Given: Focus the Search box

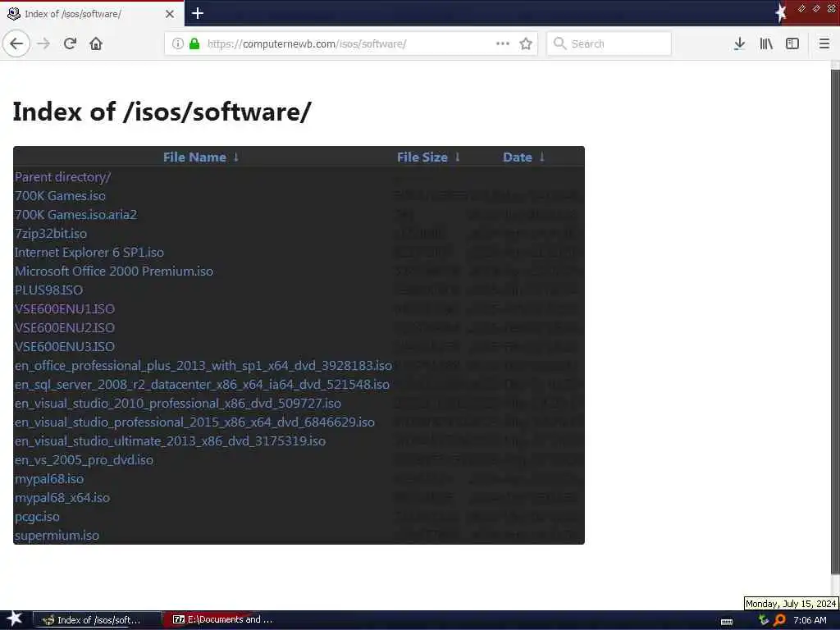Looking at the screenshot, I should (609, 43).
